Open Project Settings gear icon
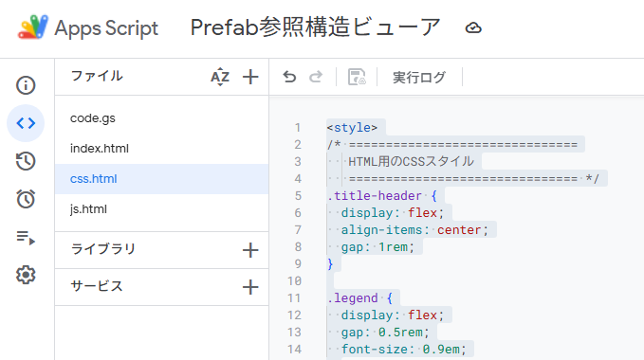This screenshot has width=644, height=360. pyautogui.click(x=26, y=275)
